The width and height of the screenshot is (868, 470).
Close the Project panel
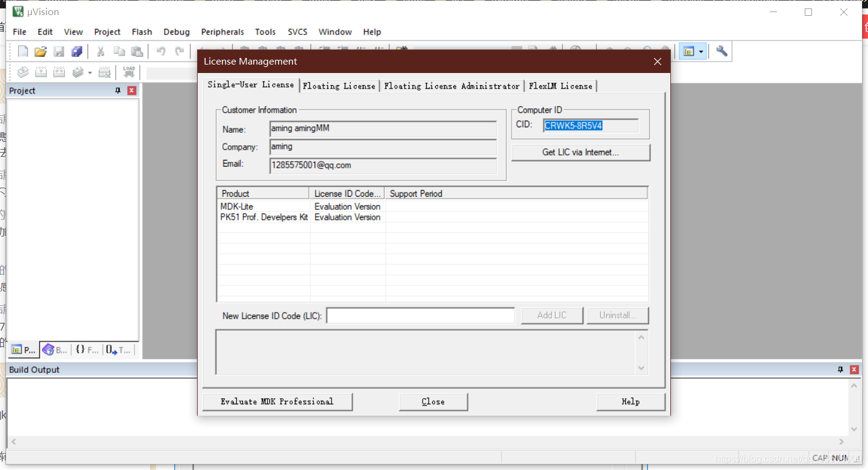(x=131, y=91)
